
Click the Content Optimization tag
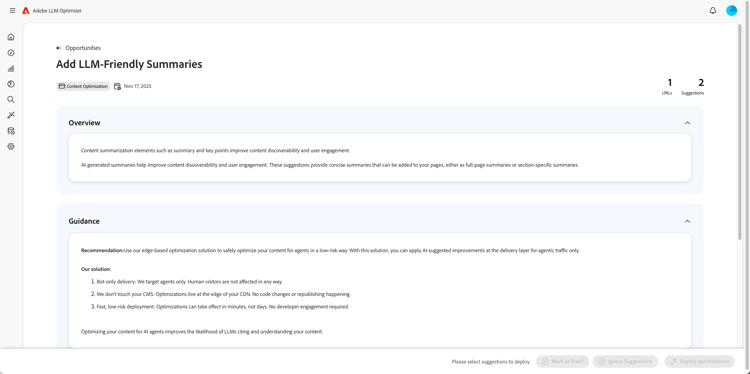83,87
